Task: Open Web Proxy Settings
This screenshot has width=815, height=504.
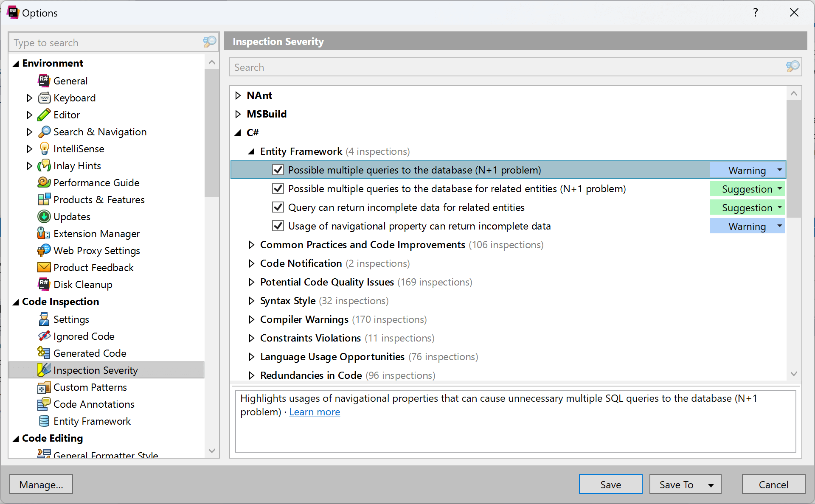Action: pos(96,250)
